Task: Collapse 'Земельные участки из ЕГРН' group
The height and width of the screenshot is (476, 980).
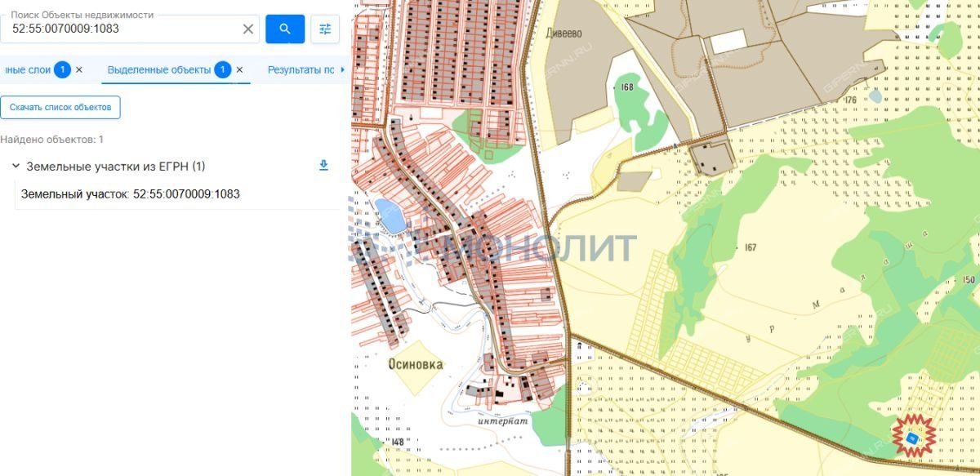Action: (16, 167)
